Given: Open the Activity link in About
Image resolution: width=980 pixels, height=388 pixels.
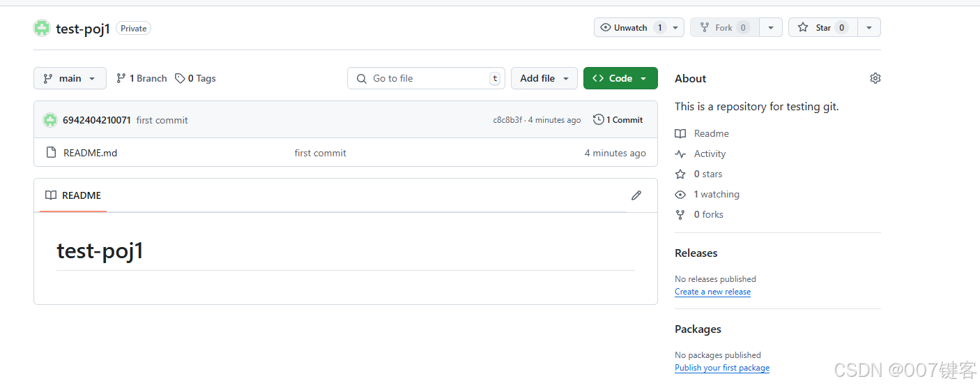Looking at the screenshot, I should 700,154.
